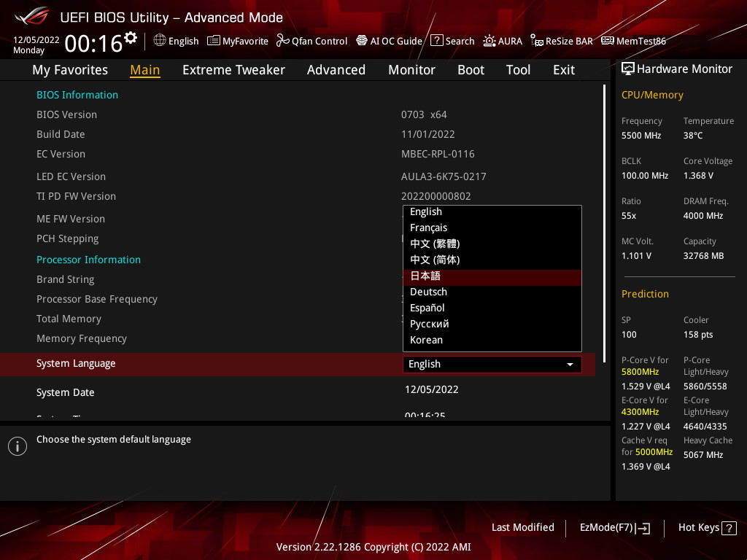Launch MemTest86 icon

608,41
